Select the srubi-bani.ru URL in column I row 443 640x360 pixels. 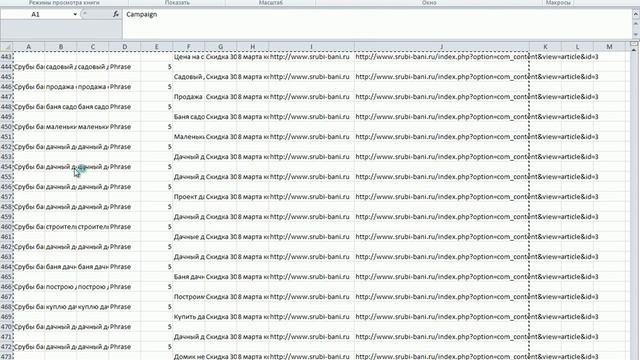point(311,57)
